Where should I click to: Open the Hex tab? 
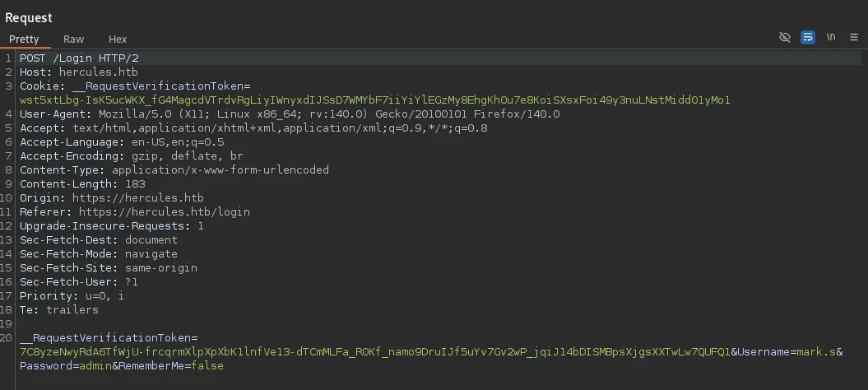click(x=118, y=39)
